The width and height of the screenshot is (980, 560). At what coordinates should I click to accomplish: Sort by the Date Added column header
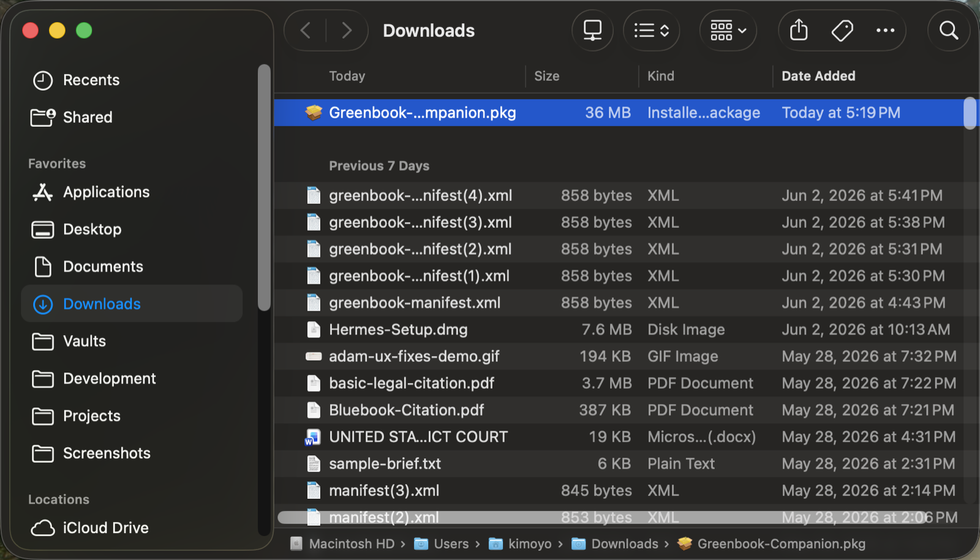click(818, 76)
